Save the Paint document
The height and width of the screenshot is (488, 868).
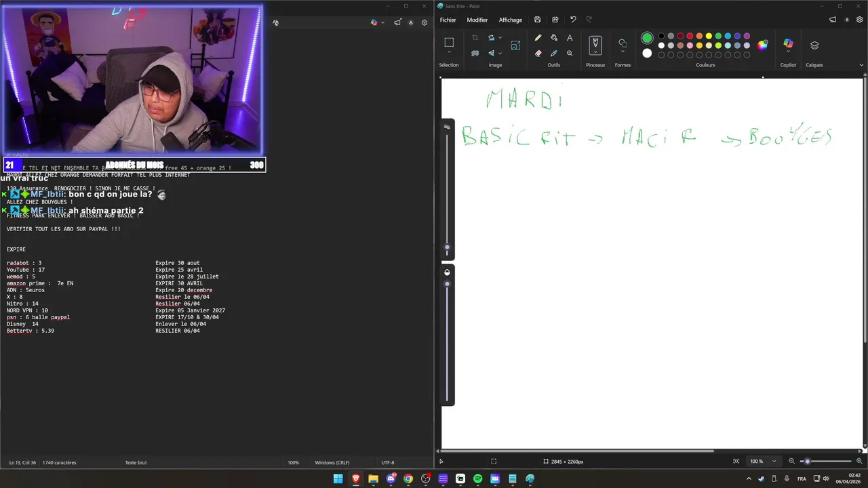point(537,20)
